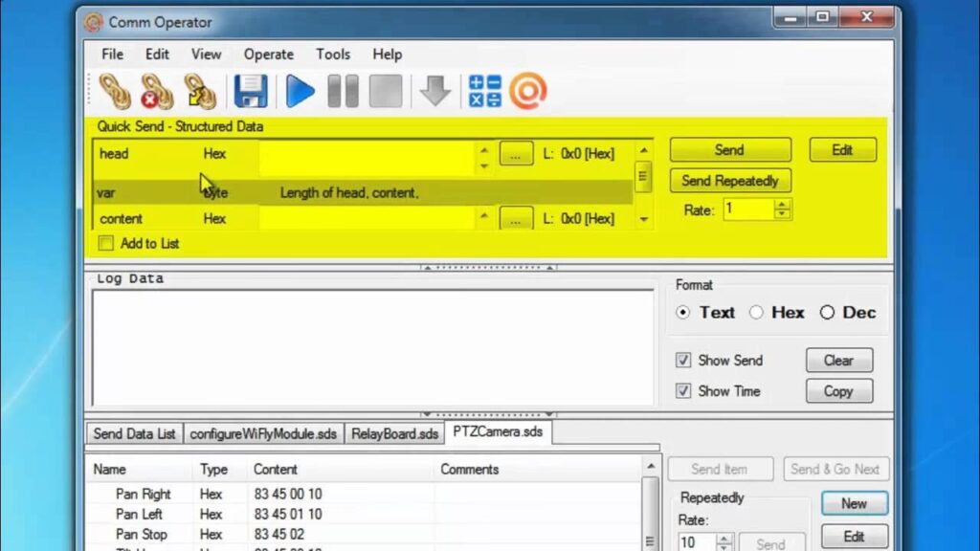This screenshot has width=980, height=551.
Task: Choose the Dec format radio button
Action: 827,313
